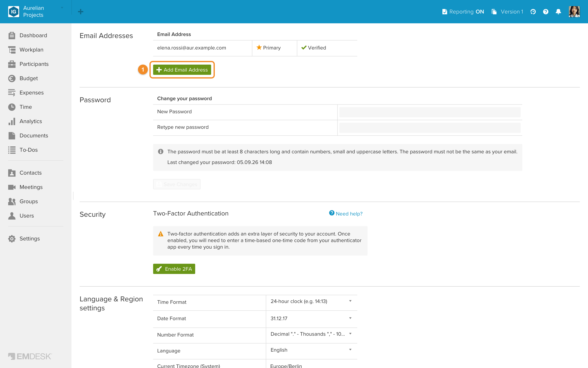Image resolution: width=588 pixels, height=368 pixels.
Task: Open notifications bell
Action: 558,12
